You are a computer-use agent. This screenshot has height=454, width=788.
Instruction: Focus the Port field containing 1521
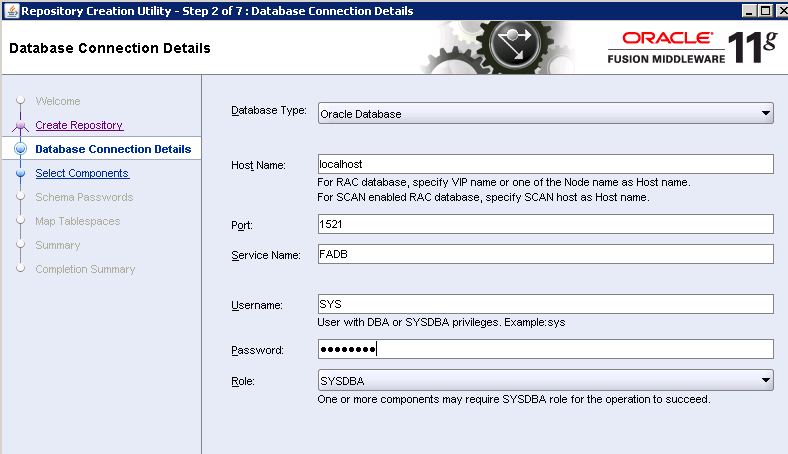pos(545,224)
